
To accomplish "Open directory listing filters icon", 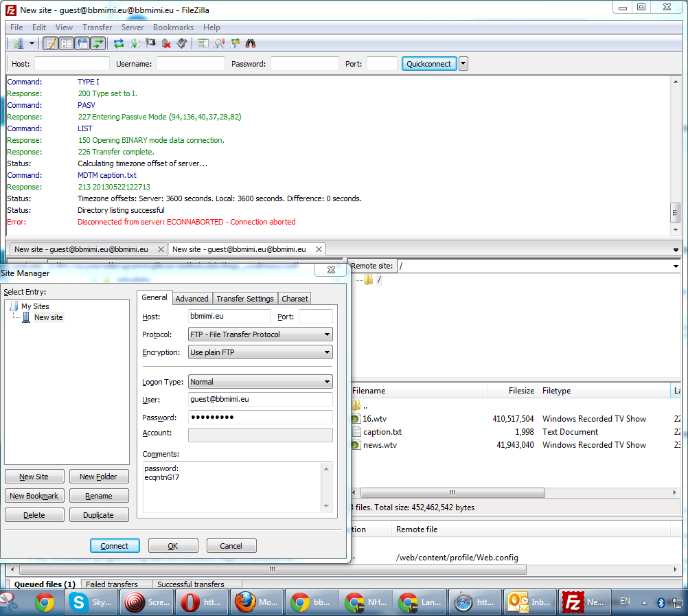I will click(203, 43).
